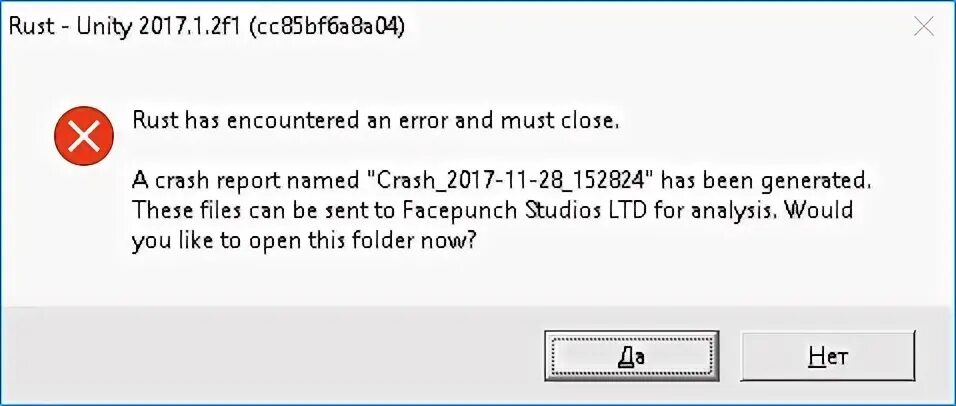Confirm opening the folder with Да
This screenshot has height=406, width=956.
tap(632, 357)
